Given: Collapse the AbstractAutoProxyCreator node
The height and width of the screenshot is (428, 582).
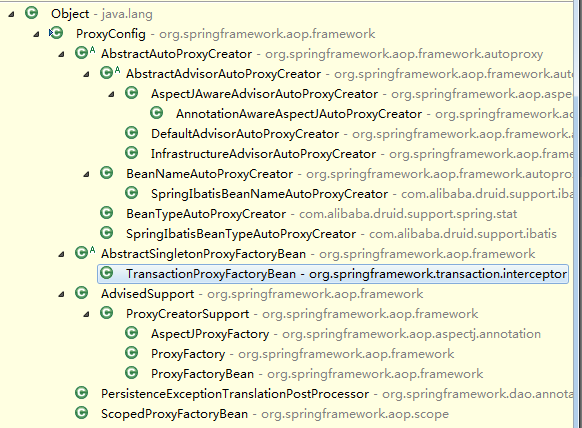Looking at the screenshot, I should [x=62, y=55].
